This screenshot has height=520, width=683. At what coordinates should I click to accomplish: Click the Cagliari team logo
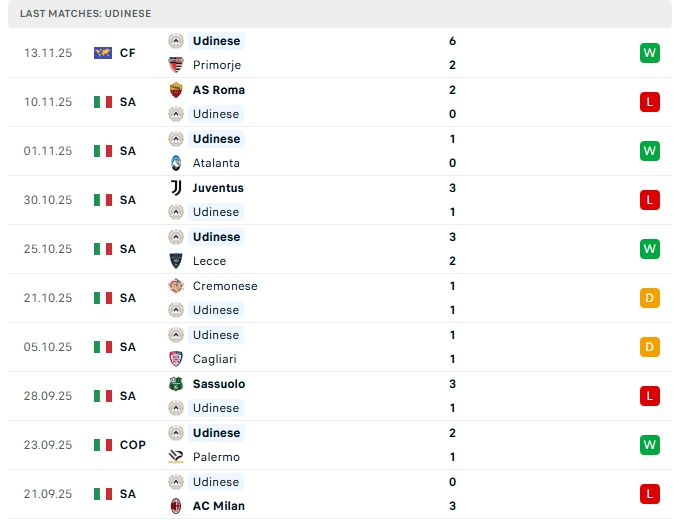176,359
